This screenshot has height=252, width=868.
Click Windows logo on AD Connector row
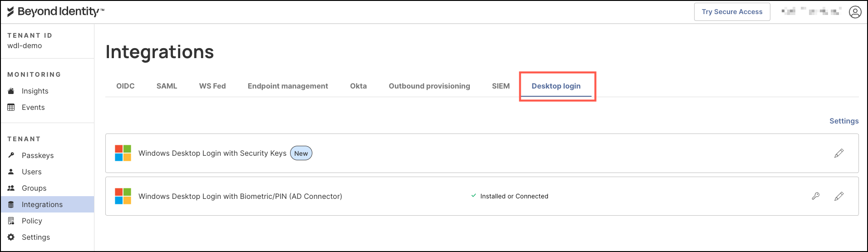pyautogui.click(x=123, y=196)
